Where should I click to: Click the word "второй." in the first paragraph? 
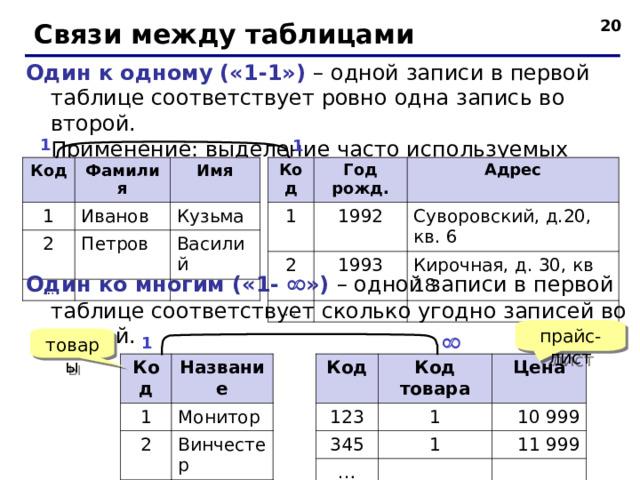tap(93, 124)
